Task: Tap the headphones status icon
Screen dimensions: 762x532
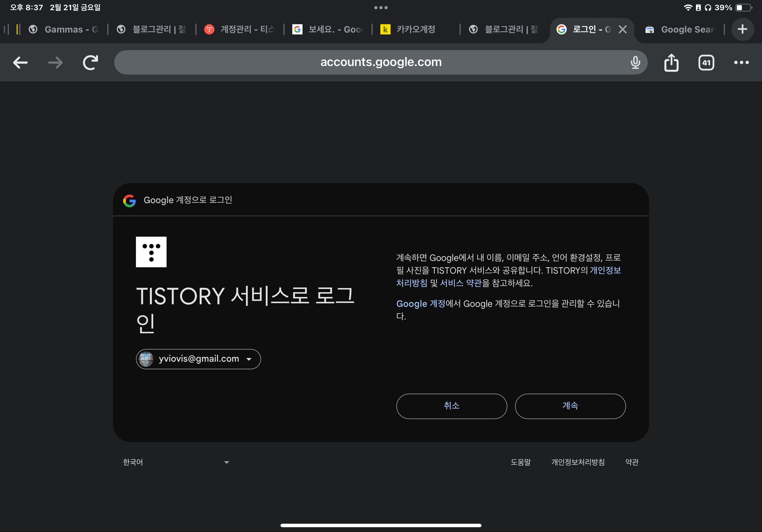Action: tap(708, 7)
